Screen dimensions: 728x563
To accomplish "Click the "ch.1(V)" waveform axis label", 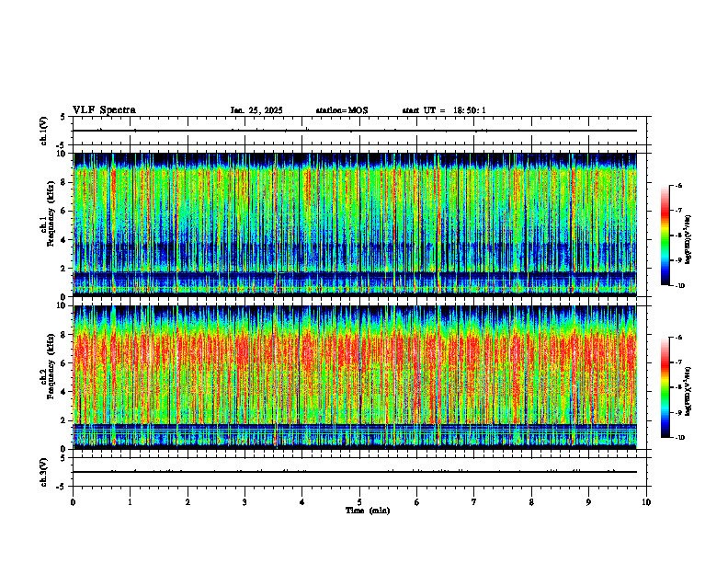I will [43, 131].
